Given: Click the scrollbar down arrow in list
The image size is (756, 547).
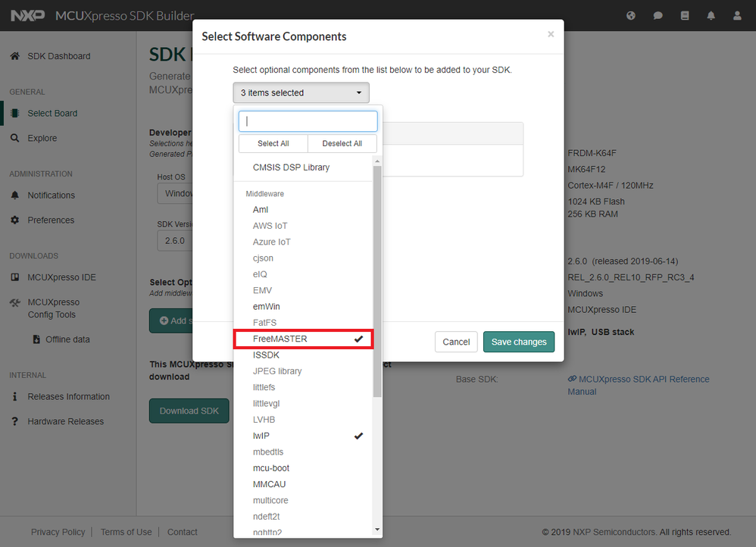Looking at the screenshot, I should (x=377, y=530).
